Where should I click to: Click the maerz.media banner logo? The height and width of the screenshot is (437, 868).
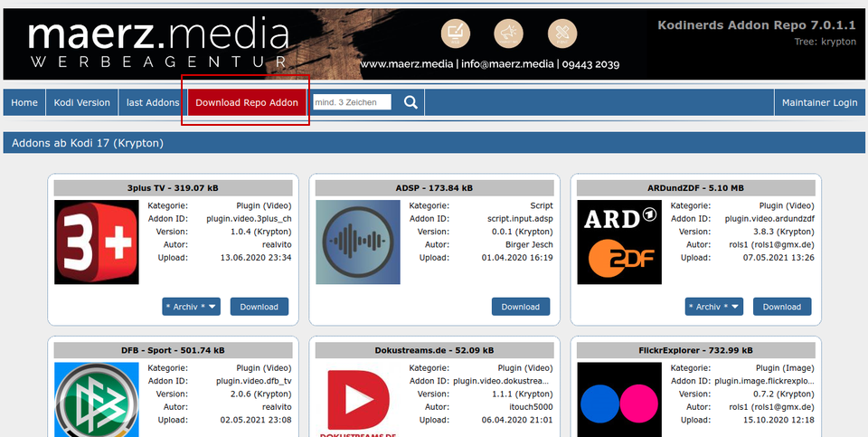[159, 44]
